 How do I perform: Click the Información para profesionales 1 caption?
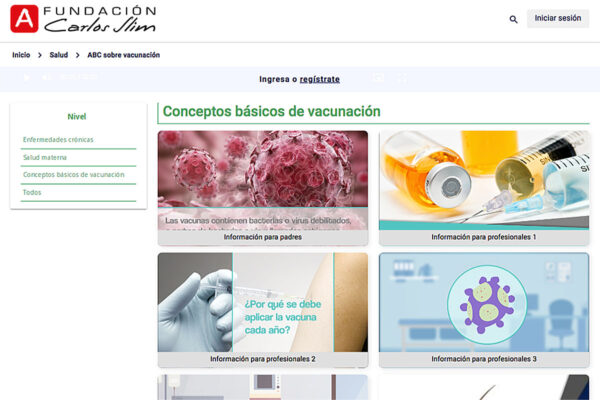coord(483,238)
